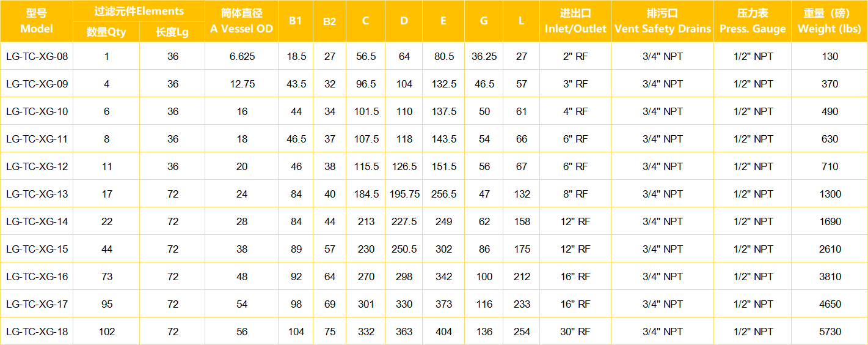Click the Elements Lg sub-header
Image resolution: width=868 pixels, height=345 pixels.
tap(173, 32)
